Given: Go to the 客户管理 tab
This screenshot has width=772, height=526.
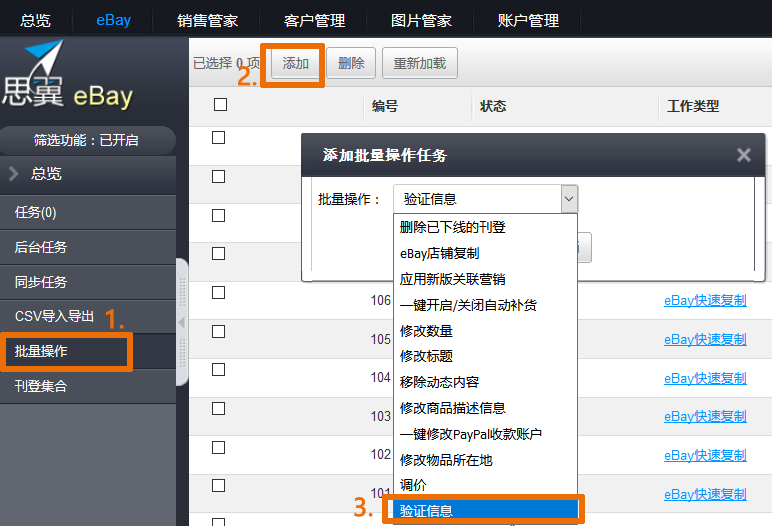Looking at the screenshot, I should click(314, 20).
